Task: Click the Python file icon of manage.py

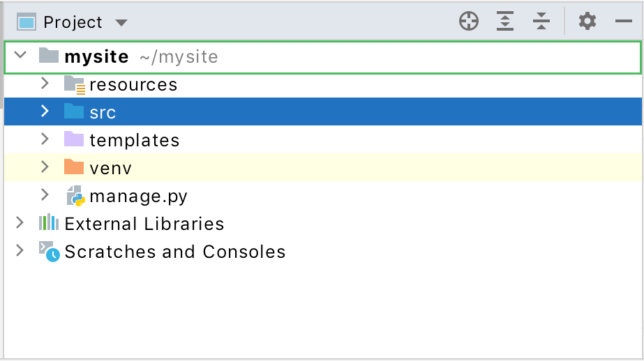Action: (75, 196)
